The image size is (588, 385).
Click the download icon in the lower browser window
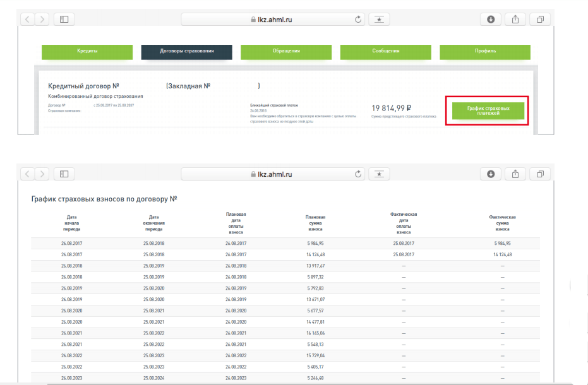491,174
